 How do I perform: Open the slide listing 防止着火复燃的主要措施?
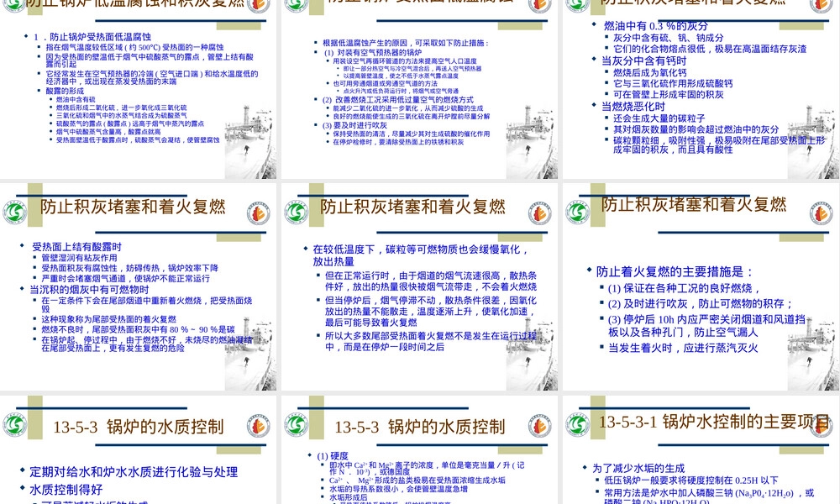(701, 287)
